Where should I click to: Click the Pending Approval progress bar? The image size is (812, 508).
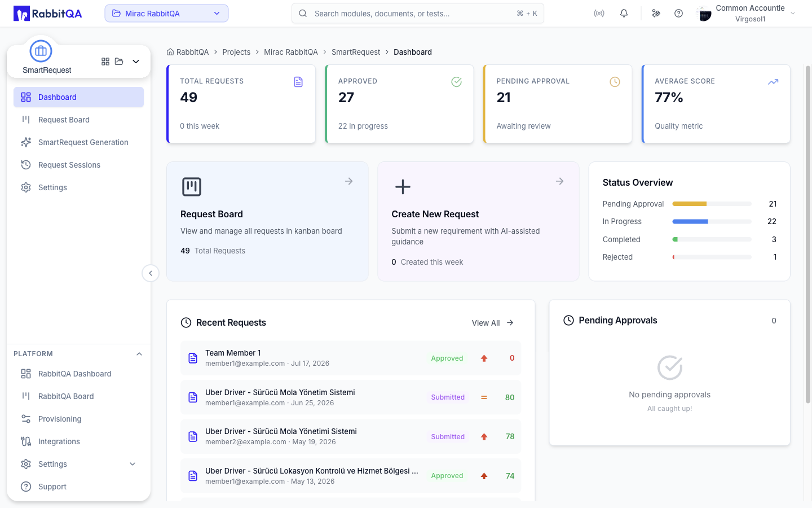pyautogui.click(x=712, y=204)
